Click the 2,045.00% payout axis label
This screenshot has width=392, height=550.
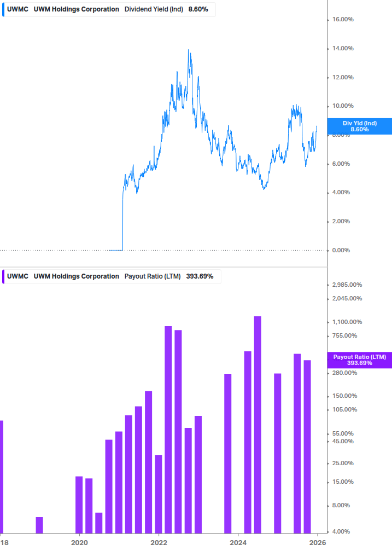point(347,298)
